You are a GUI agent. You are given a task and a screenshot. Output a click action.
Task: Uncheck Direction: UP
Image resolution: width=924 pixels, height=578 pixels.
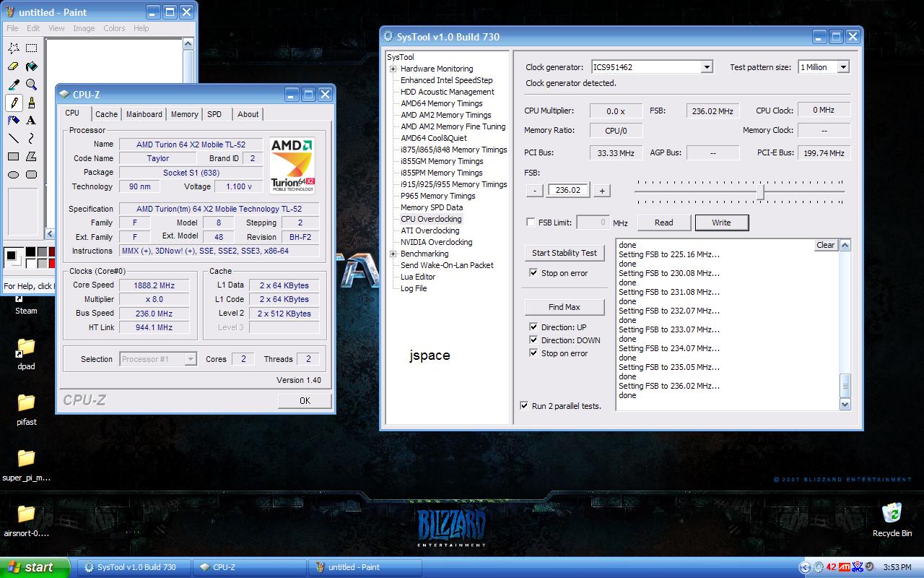click(533, 327)
